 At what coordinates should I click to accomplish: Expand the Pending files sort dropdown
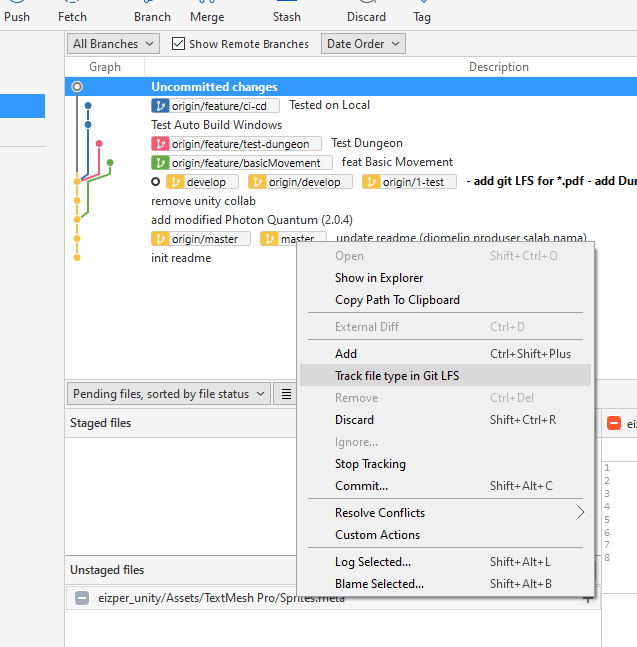coord(168,394)
